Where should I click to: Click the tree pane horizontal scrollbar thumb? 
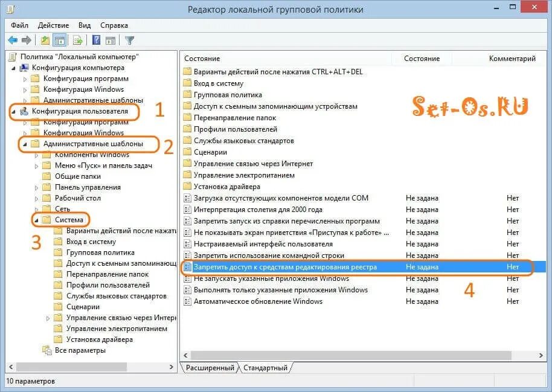coord(71,367)
